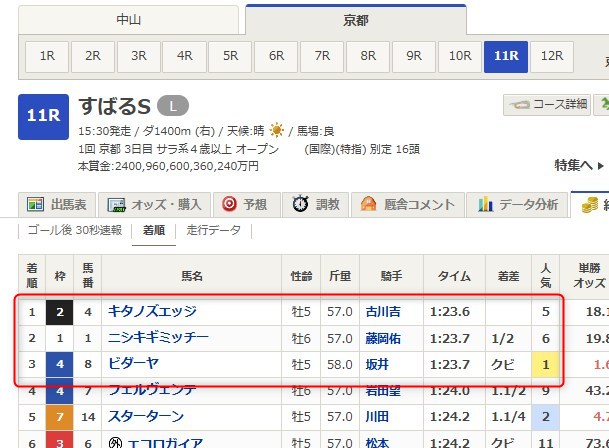Select ゴール後 30秒速報 sub-tab
This screenshot has height=448, width=609.
point(75,230)
